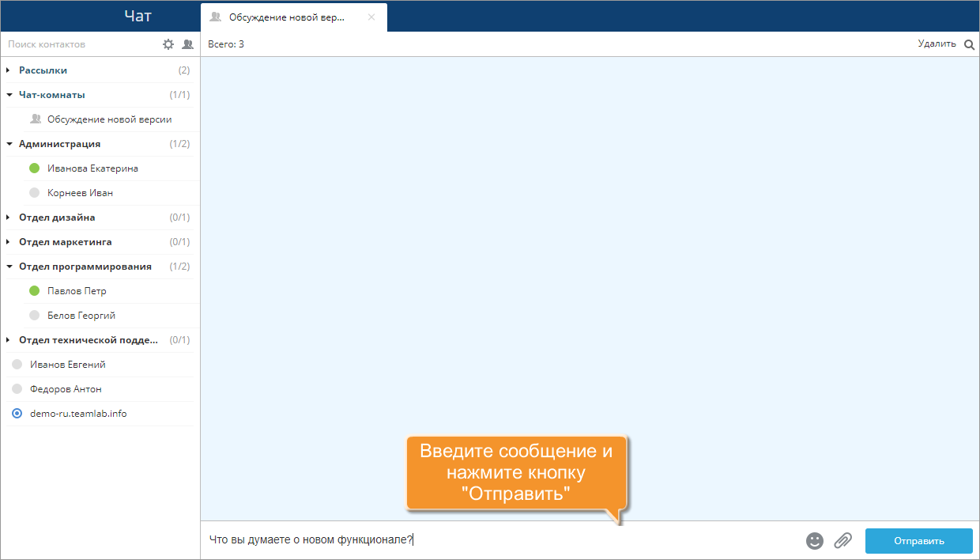Open chat settings gear icon
The height and width of the screenshot is (560, 980).
coord(168,44)
